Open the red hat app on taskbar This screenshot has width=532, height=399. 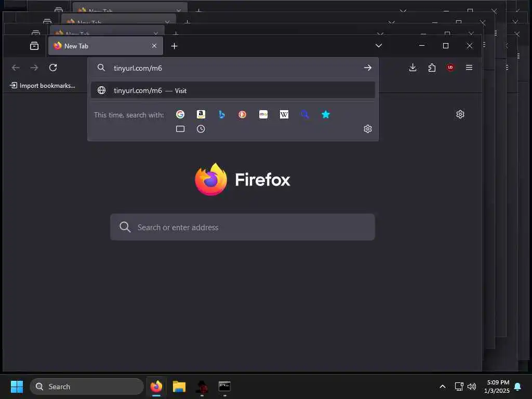[202, 387]
